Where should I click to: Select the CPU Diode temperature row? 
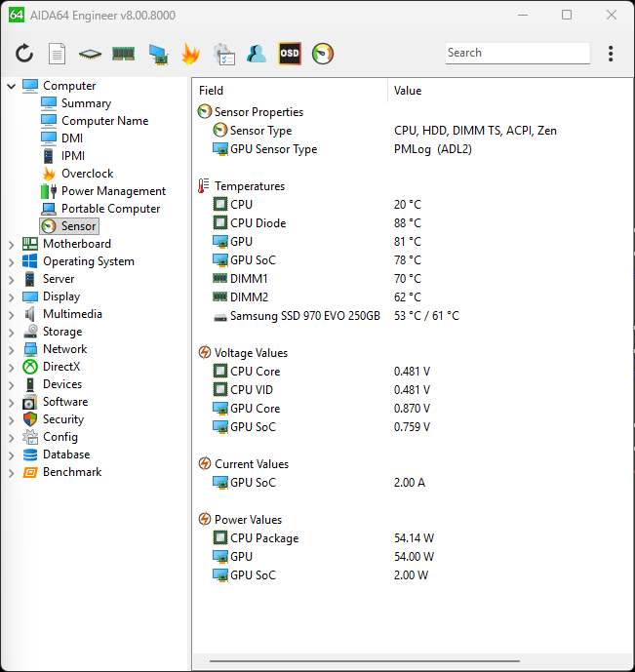pyautogui.click(x=413, y=223)
